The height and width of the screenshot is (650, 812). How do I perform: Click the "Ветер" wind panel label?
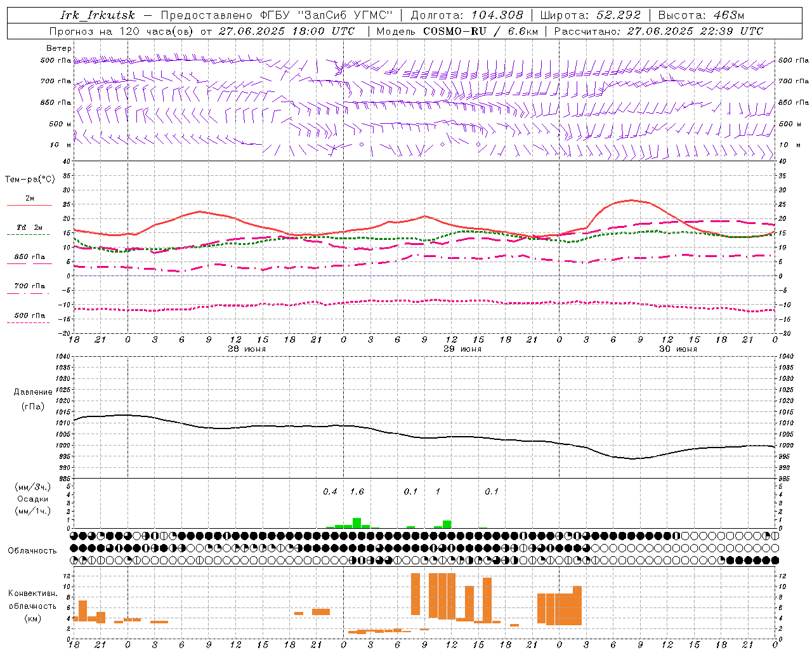59,48
